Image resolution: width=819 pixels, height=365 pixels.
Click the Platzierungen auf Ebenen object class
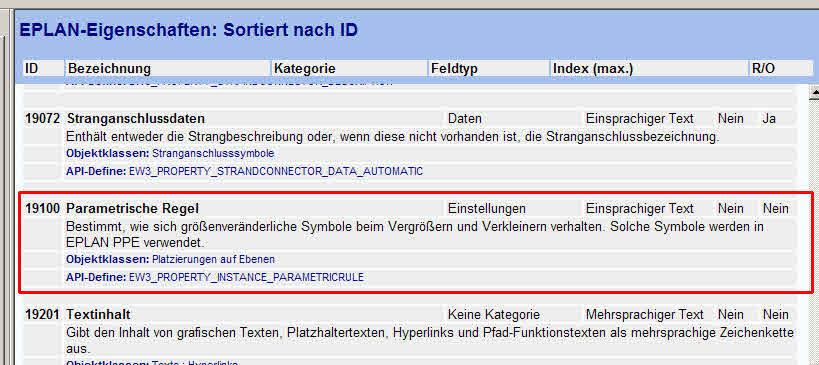point(213,260)
